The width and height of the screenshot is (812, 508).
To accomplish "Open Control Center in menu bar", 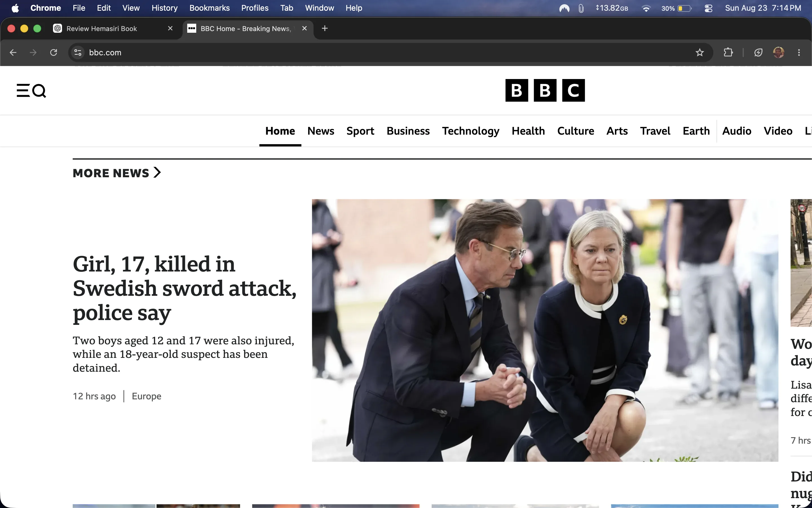I will point(708,8).
